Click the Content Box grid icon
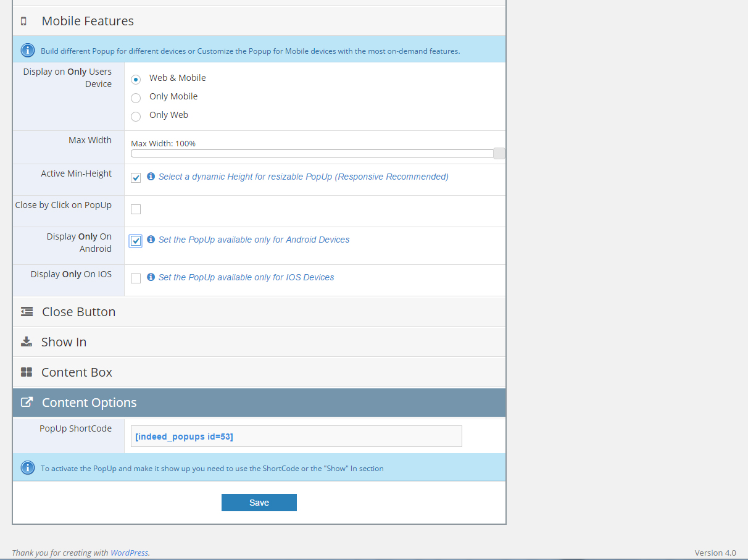 click(x=27, y=372)
